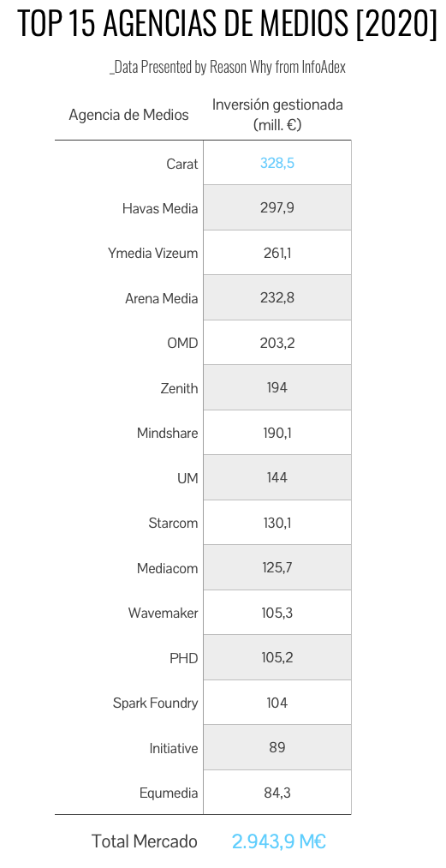The width and height of the screenshot is (446, 868).
Task: Click the Inversión gestionada column header
Action: 277,115
